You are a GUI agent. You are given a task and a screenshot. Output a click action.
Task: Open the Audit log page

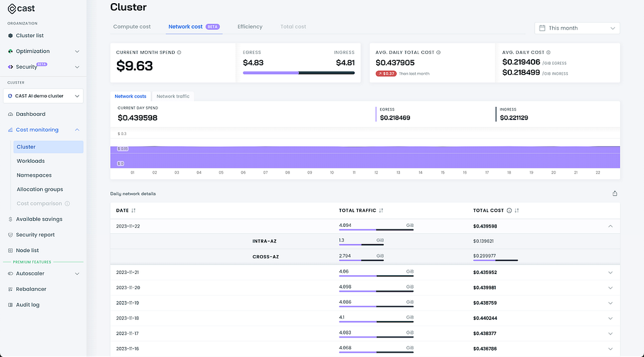coord(28,305)
